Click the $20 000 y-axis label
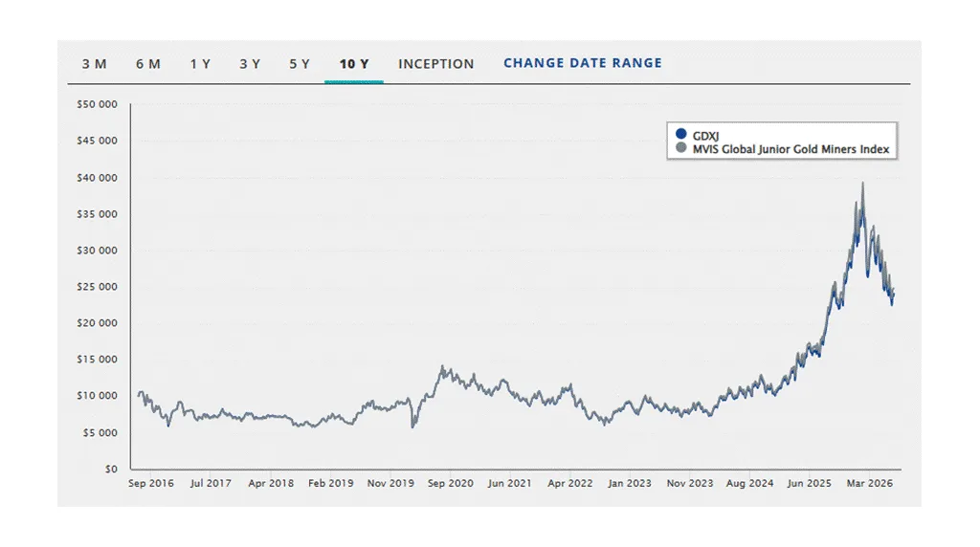This screenshot has height=547, width=980. click(x=97, y=323)
